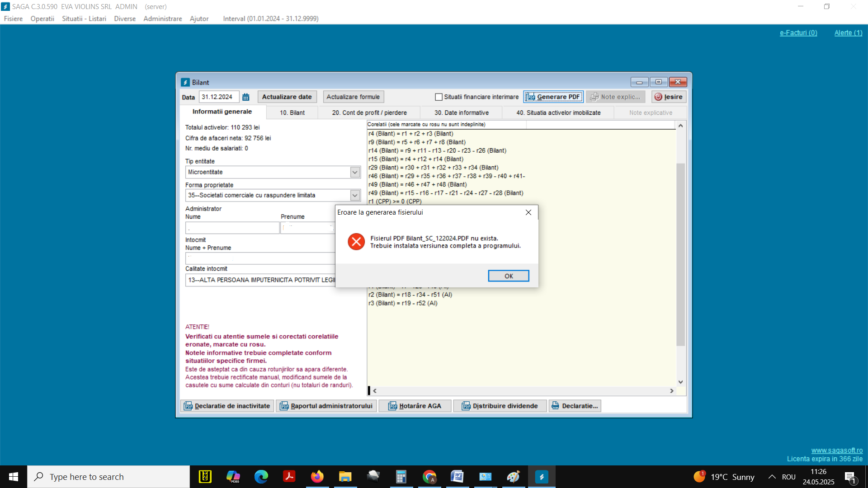868x488 pixels.
Task: Click correlations horizontal scroll right arrow
Action: tap(672, 391)
